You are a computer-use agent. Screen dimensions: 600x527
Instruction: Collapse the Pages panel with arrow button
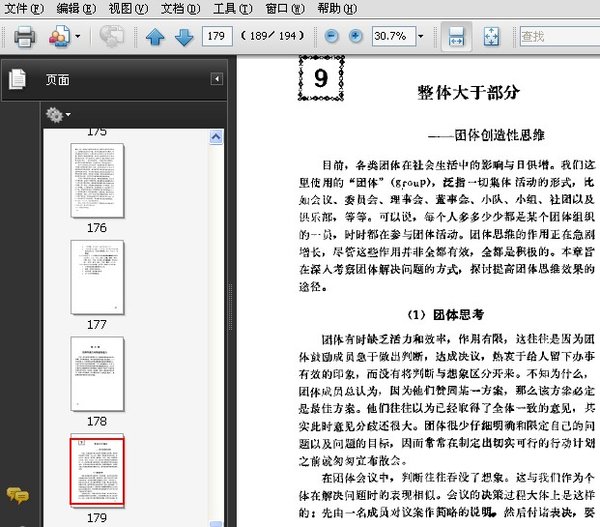pos(216,79)
